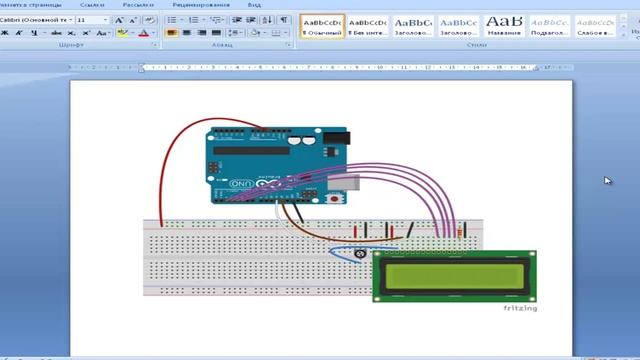Toggle italic К formatting
640x360 pixels.
click(19, 33)
